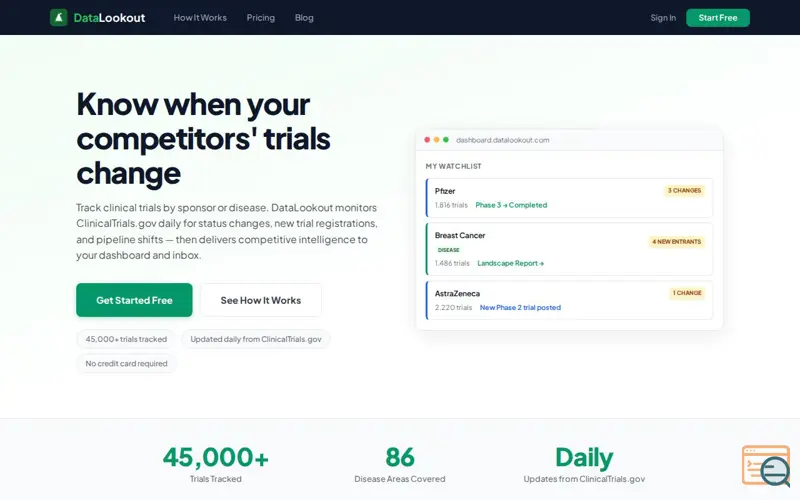Click the DataLookout green logo icon

(59, 17)
